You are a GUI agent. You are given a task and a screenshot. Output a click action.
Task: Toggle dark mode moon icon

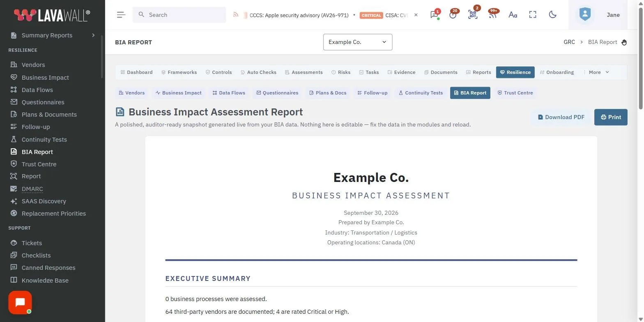pyautogui.click(x=553, y=15)
